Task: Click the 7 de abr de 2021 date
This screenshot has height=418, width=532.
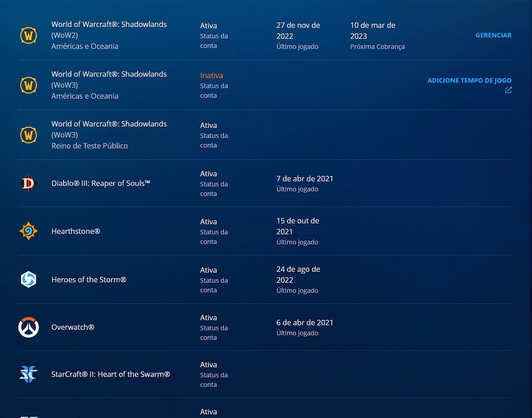Action: click(x=305, y=179)
